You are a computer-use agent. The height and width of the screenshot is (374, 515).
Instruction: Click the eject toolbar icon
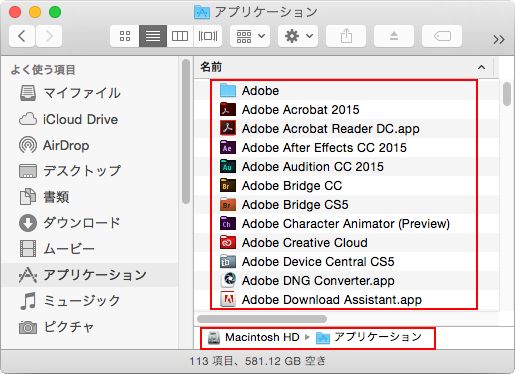coord(394,36)
